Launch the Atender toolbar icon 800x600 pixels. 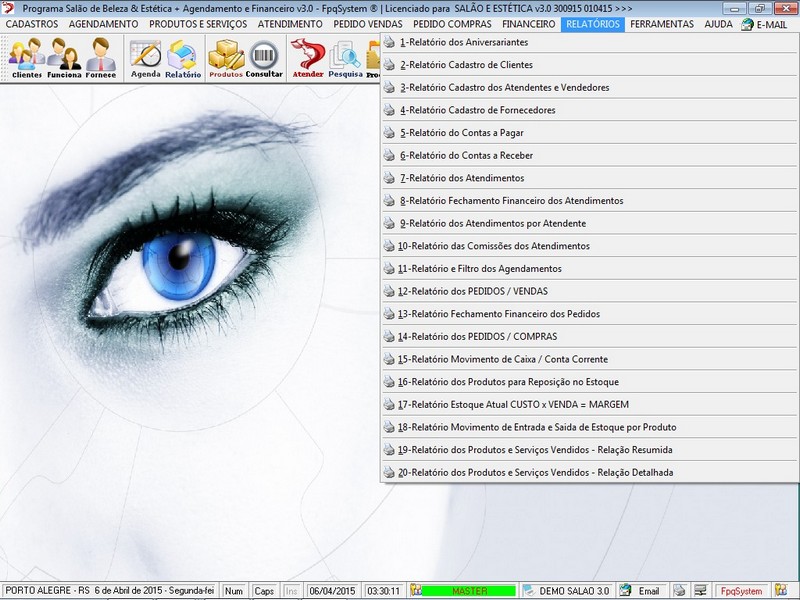pos(307,58)
